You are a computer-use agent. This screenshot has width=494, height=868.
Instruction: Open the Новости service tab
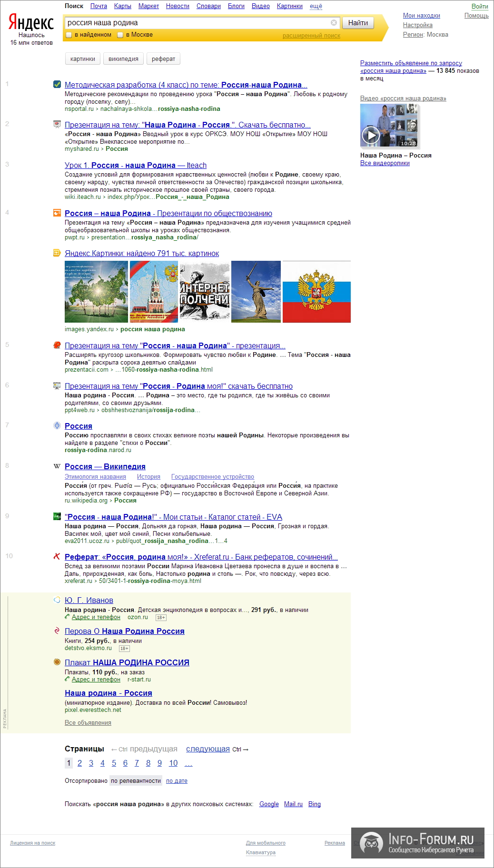click(178, 6)
